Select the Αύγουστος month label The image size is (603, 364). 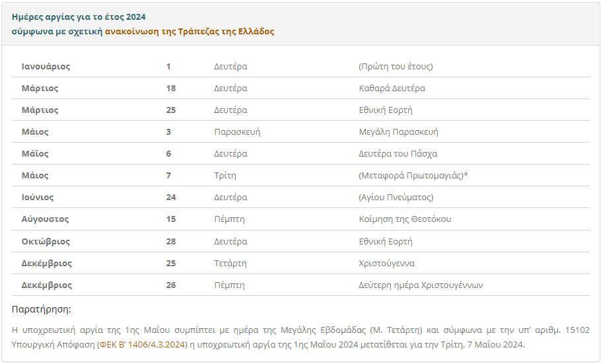coord(45,219)
